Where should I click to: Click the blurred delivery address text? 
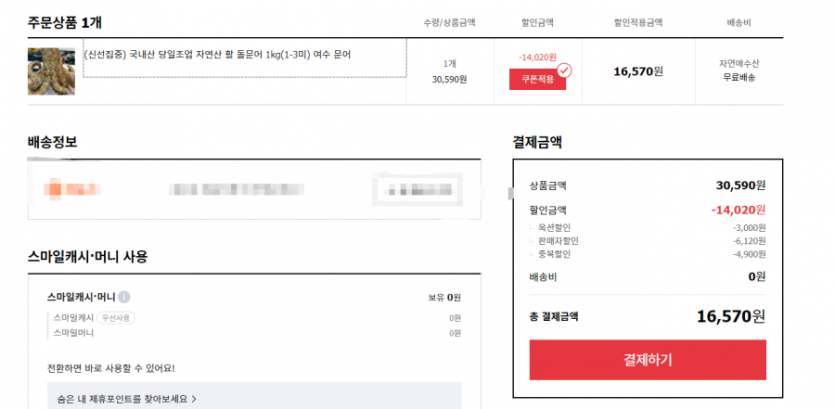pos(242,188)
